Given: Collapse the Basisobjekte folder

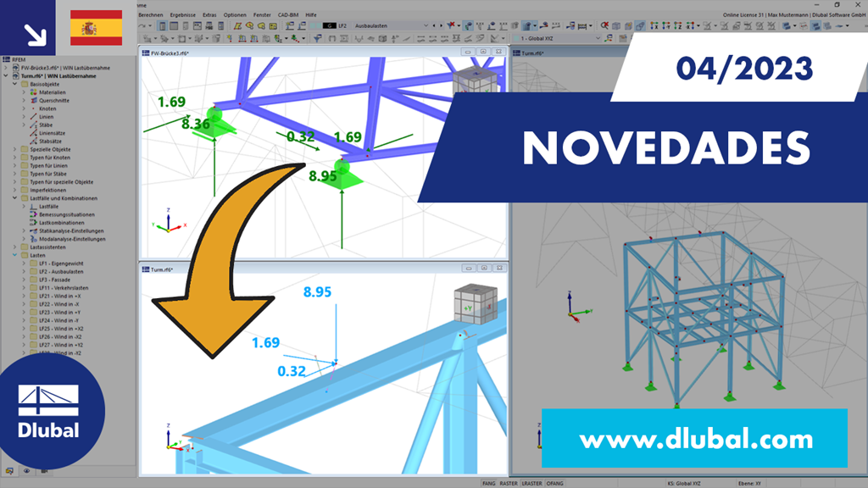Looking at the screenshot, I should 15,84.
